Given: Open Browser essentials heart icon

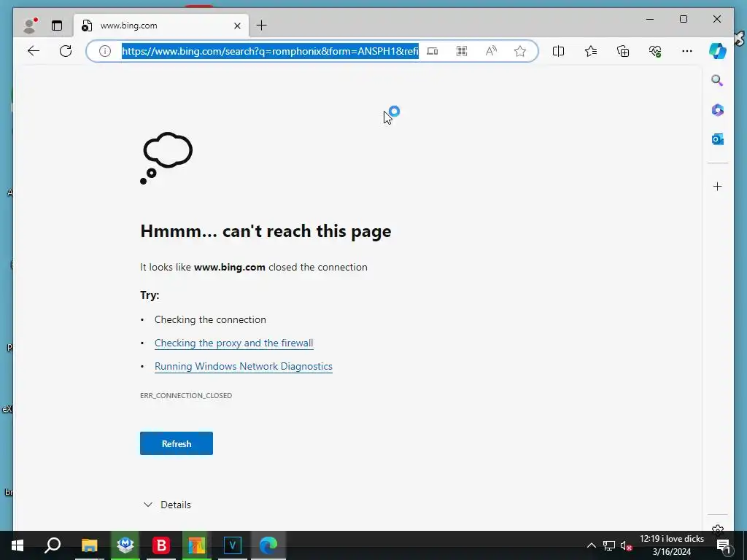Looking at the screenshot, I should pyautogui.click(x=655, y=51).
